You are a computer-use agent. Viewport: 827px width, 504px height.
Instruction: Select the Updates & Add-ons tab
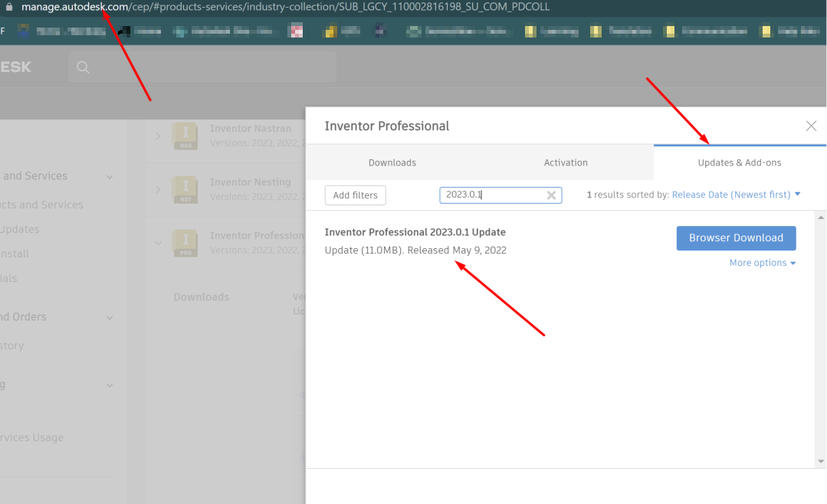click(739, 162)
